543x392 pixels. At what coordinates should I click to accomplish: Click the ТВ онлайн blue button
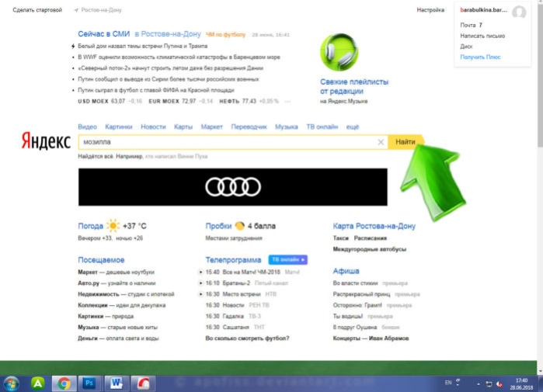click(287, 259)
